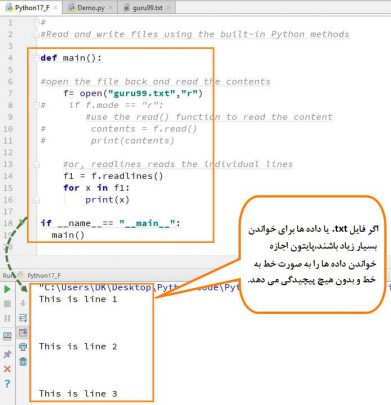Place the cursor on the f.readlines() line
The height and width of the screenshot is (405, 391).
coord(113,176)
